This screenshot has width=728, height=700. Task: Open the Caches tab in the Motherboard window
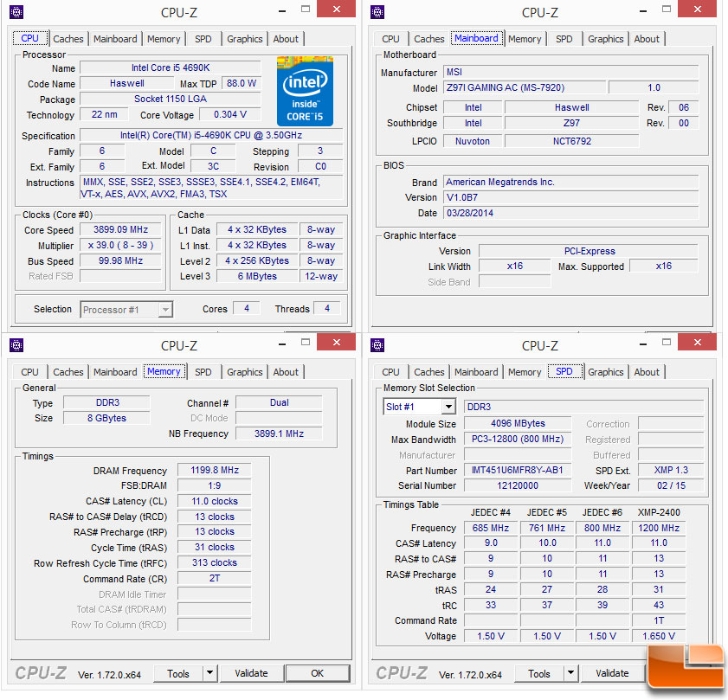coord(429,39)
